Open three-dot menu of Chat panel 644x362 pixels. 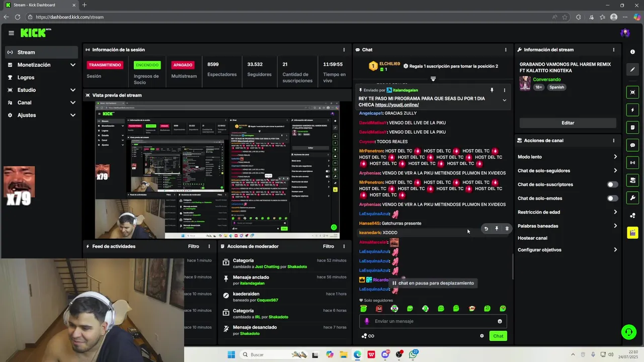506,50
